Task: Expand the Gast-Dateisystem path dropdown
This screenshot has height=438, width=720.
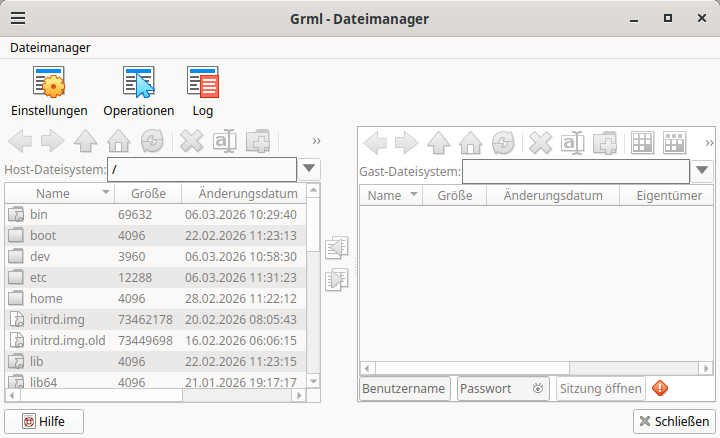Action: tap(703, 171)
